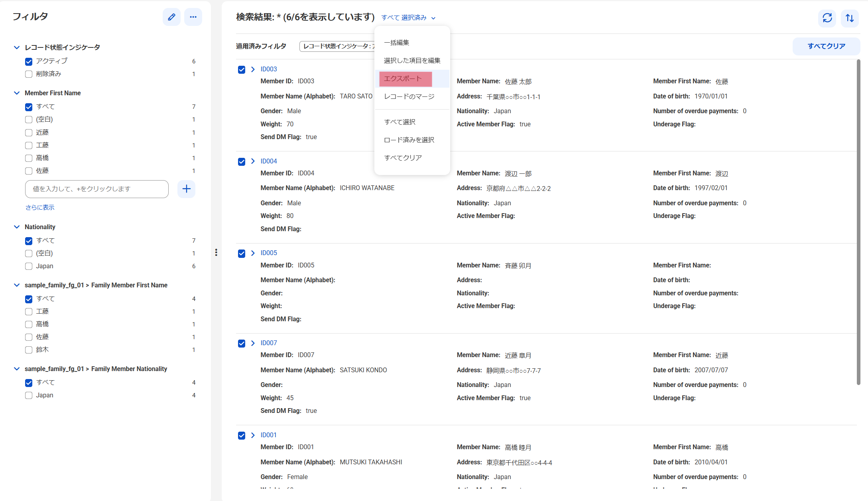Check the 削除済み filter checkbox

click(29, 74)
